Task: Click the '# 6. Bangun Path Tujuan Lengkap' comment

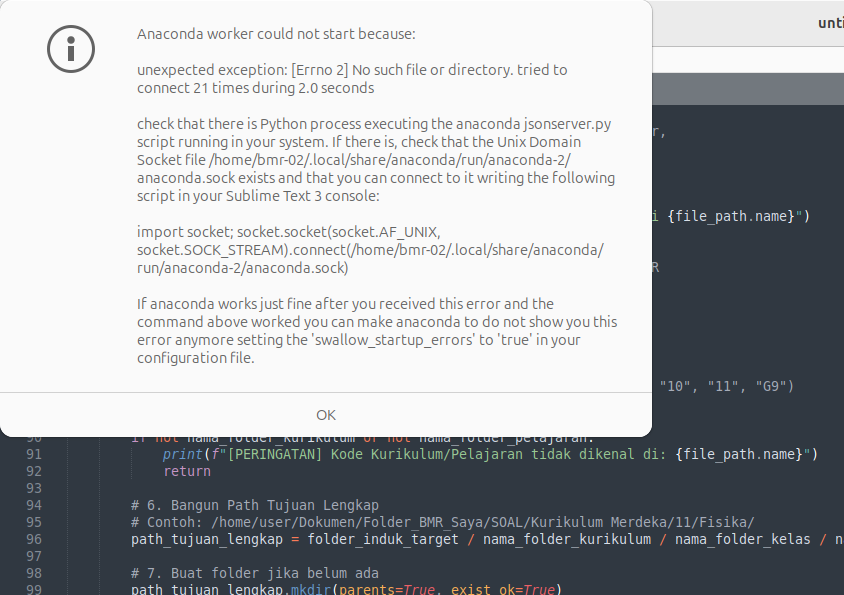Action: tap(255, 505)
